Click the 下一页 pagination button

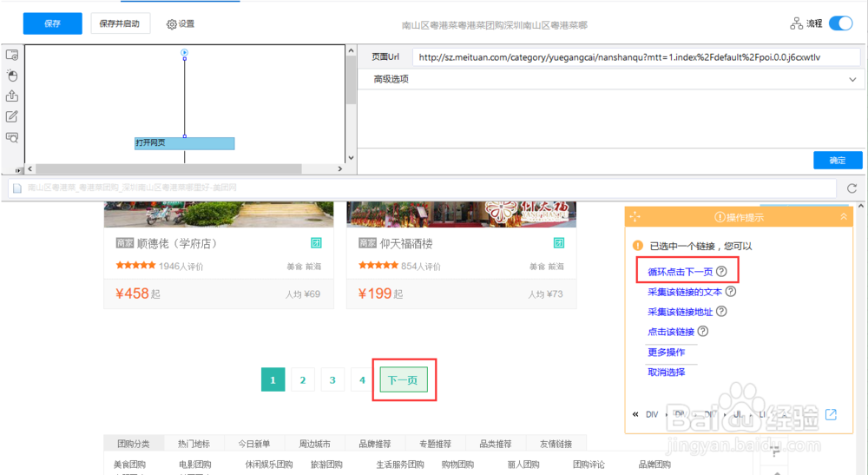[404, 379]
